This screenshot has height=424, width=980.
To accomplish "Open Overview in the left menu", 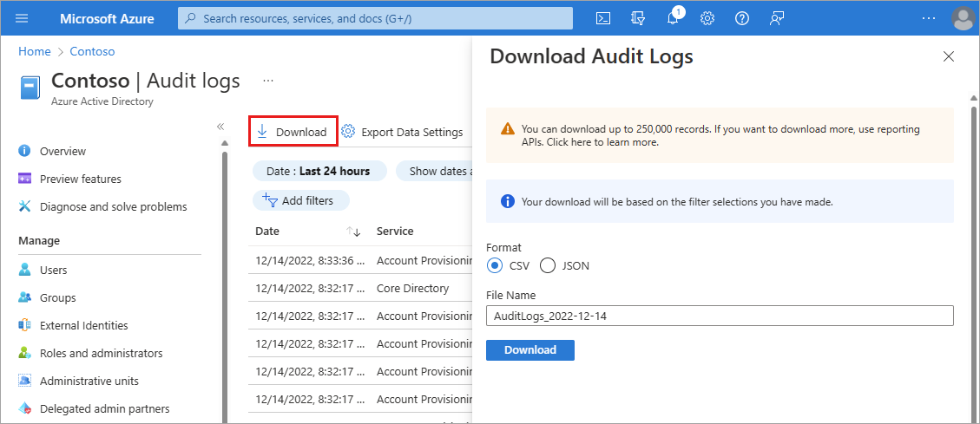I will tap(62, 151).
